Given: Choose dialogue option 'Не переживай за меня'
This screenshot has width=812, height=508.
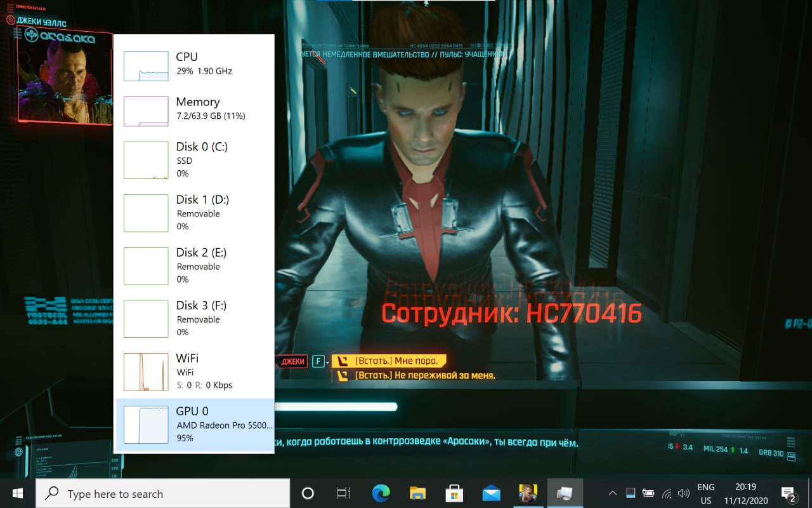Looking at the screenshot, I should coord(416,375).
